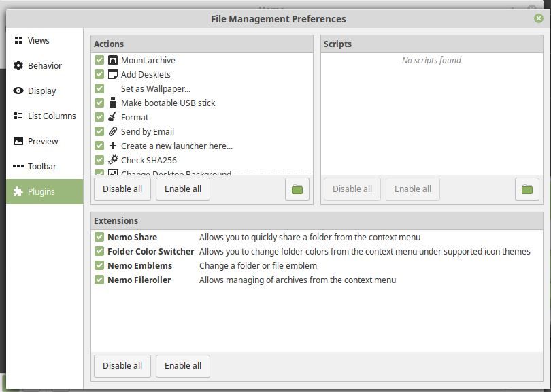Select the Nemo Share extension name

(132, 237)
